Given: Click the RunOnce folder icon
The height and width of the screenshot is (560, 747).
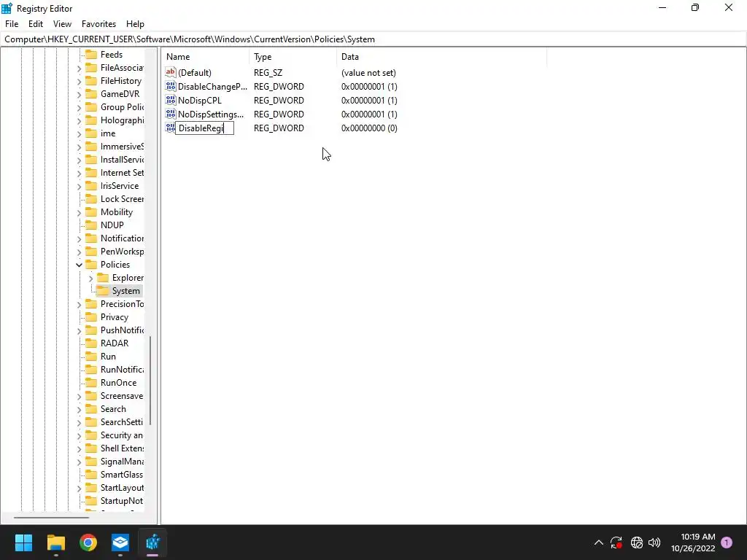Looking at the screenshot, I should [91, 382].
